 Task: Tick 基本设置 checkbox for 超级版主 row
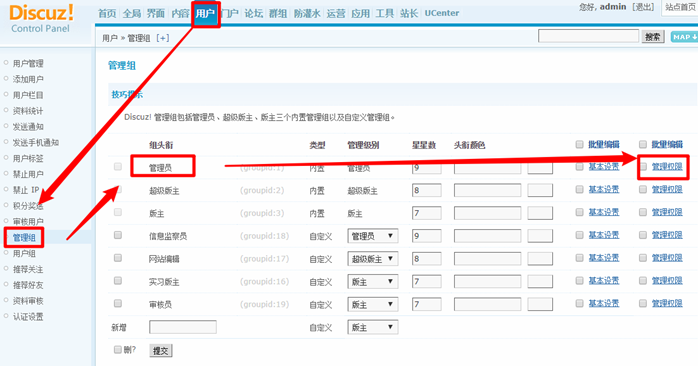tap(580, 190)
